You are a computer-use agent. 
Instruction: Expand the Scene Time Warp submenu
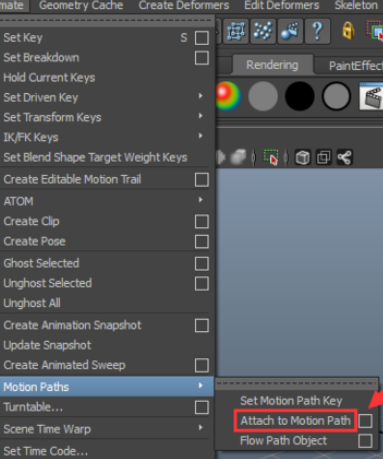(200, 427)
